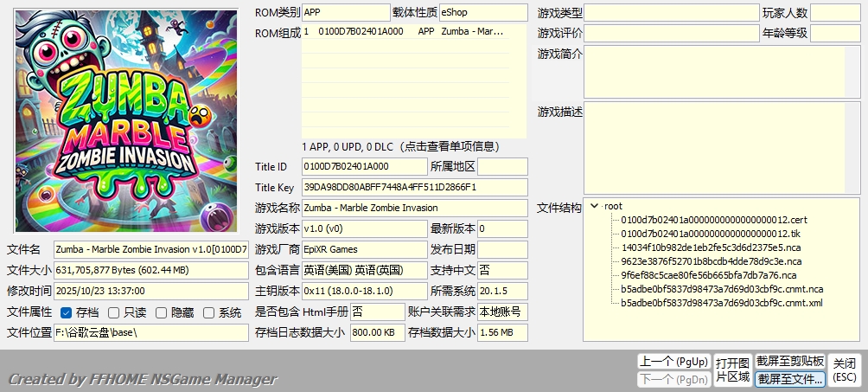Click the 上一个 (PgUp) button
This screenshot has width=868, height=392.
(x=673, y=361)
